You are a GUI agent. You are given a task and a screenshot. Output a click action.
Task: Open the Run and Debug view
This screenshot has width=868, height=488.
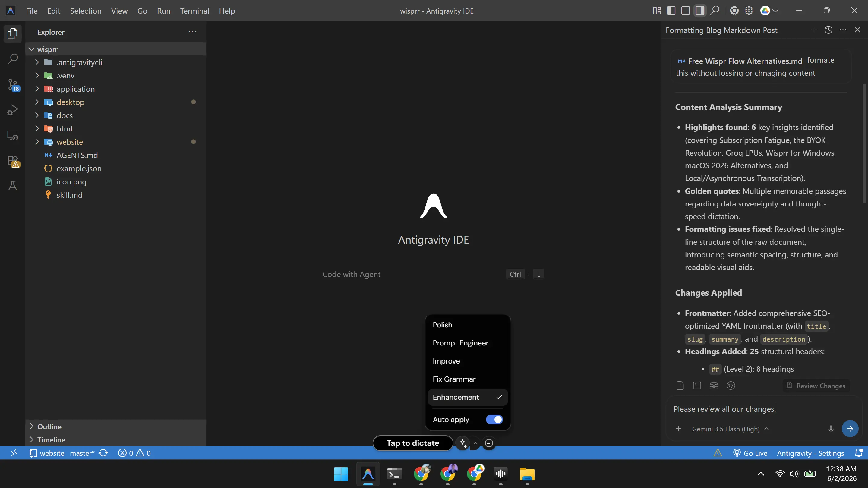coord(12,110)
